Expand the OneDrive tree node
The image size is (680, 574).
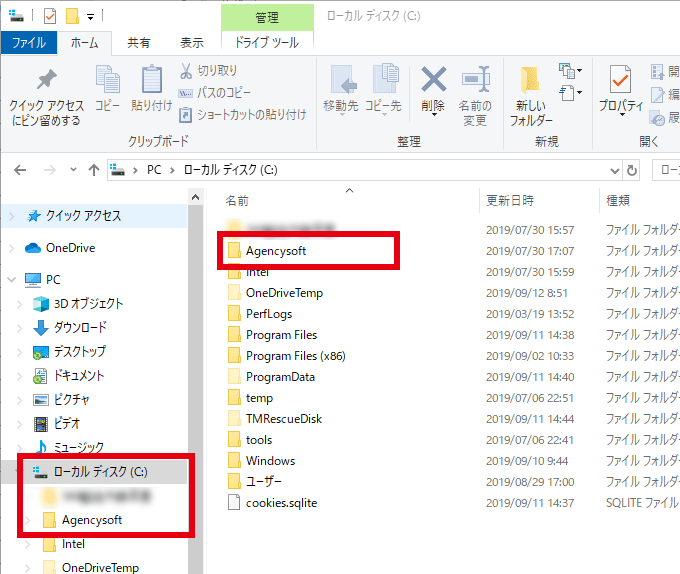[x=12, y=248]
